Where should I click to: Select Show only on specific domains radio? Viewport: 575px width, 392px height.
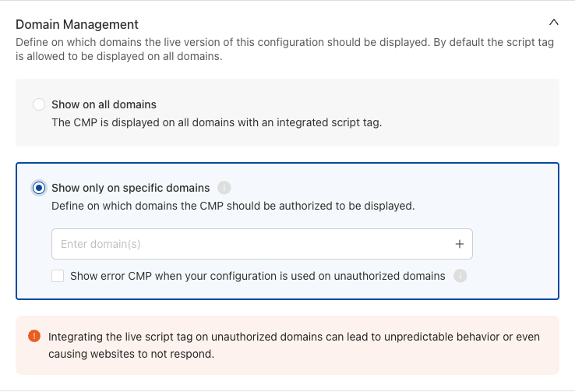(x=39, y=188)
